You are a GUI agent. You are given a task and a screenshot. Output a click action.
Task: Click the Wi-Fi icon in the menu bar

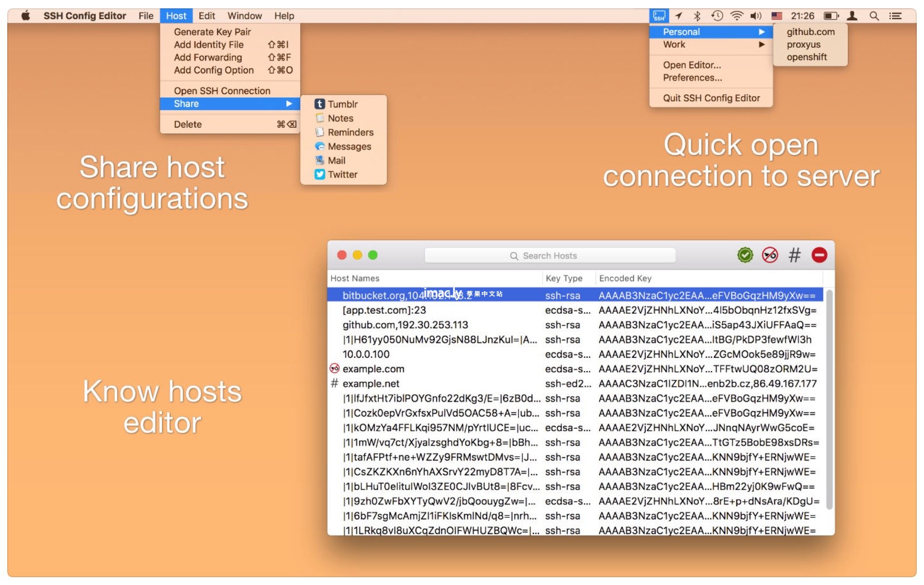[736, 16]
